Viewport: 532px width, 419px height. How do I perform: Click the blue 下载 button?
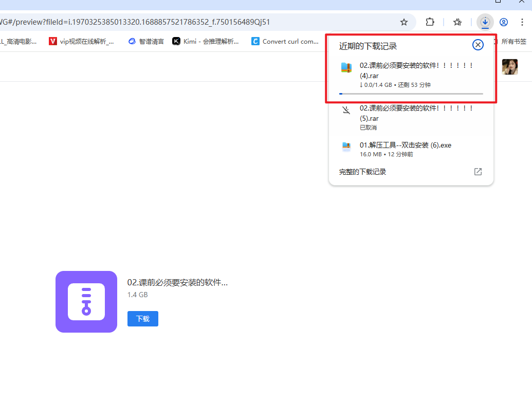click(x=142, y=319)
